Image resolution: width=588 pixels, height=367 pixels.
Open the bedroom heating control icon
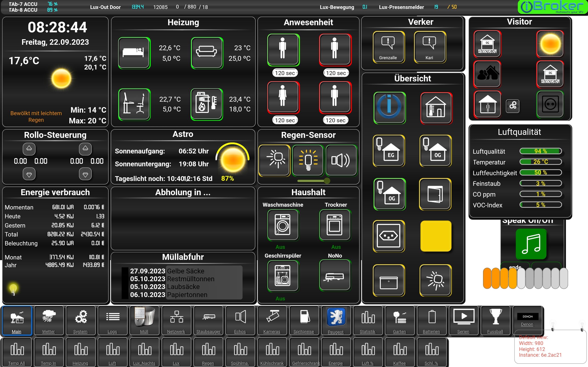[134, 53]
